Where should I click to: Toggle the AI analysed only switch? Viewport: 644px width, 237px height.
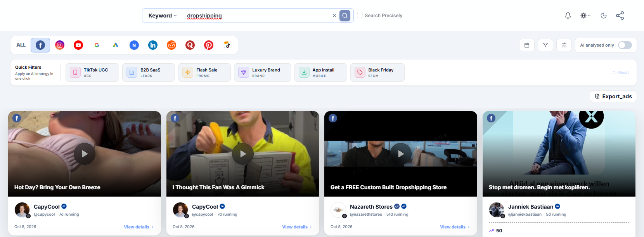625,45
